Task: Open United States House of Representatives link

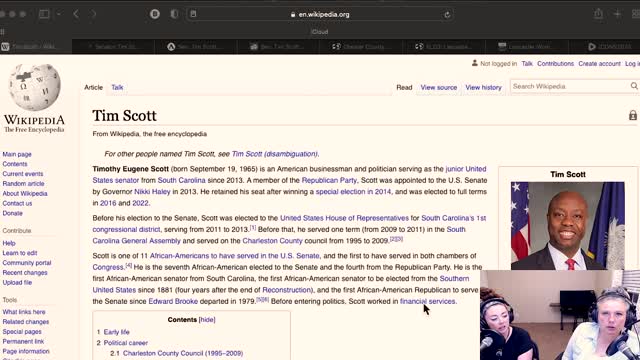Action: point(344,218)
